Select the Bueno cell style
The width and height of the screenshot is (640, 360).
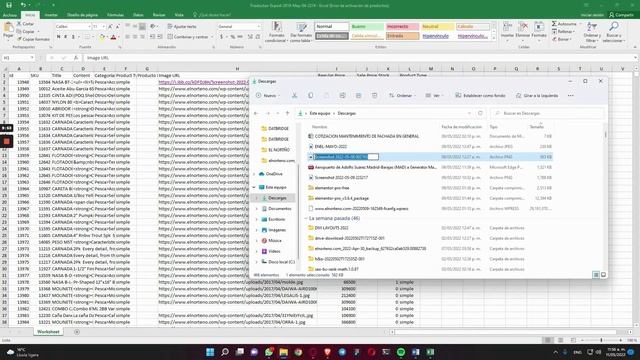[x=367, y=27]
